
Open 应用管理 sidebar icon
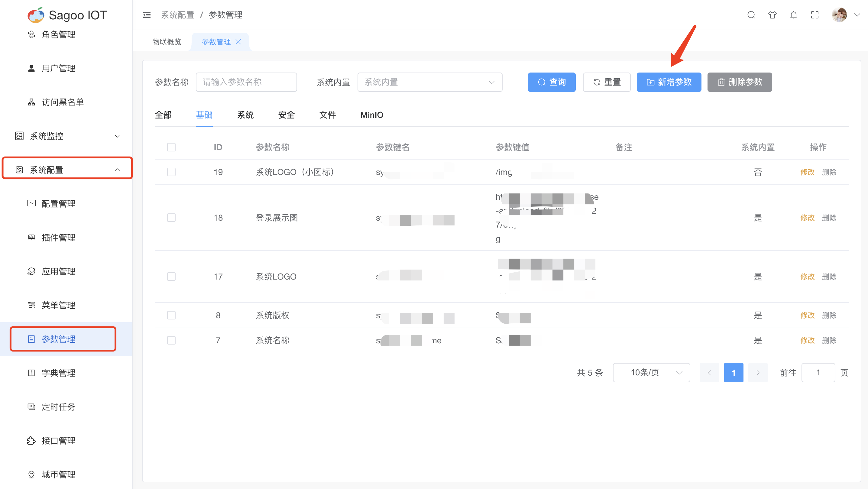click(x=31, y=271)
